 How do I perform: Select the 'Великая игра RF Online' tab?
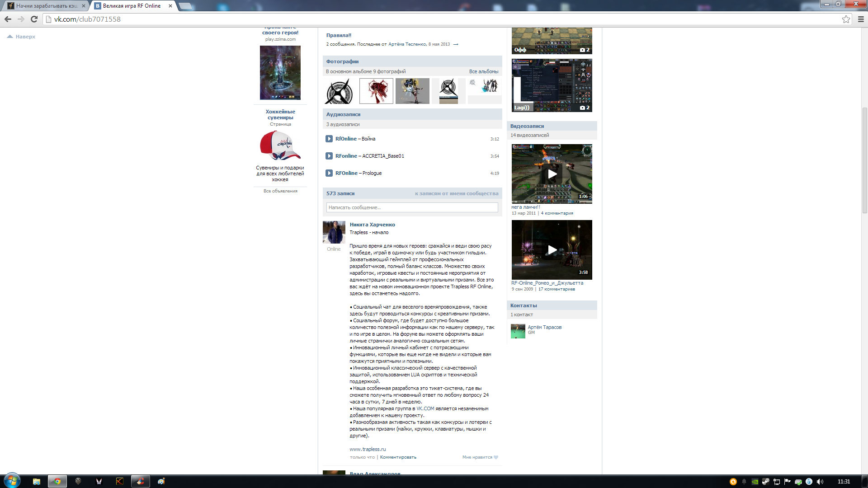132,6
